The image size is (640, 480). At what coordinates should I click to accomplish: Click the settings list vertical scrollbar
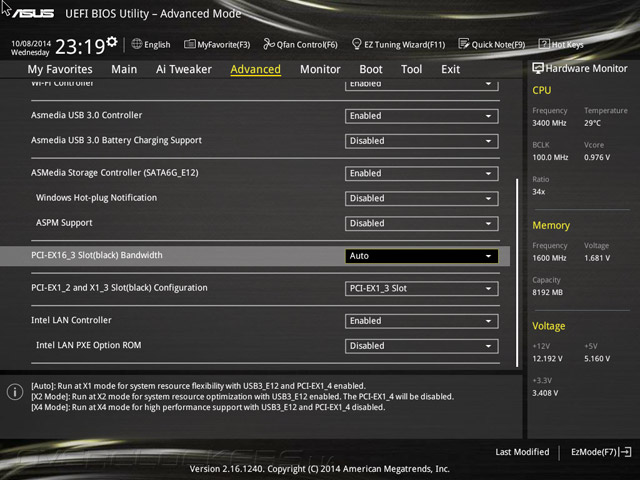point(517,272)
